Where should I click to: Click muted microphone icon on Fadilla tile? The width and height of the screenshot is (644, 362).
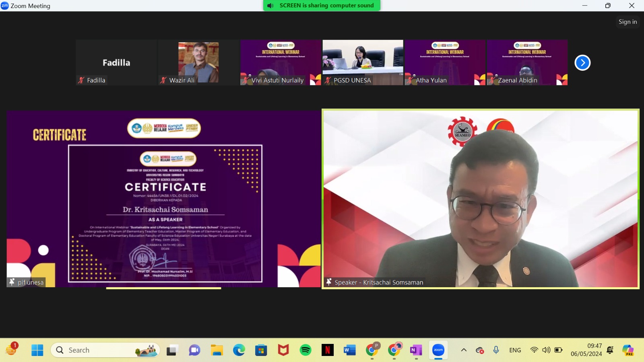coord(81,80)
